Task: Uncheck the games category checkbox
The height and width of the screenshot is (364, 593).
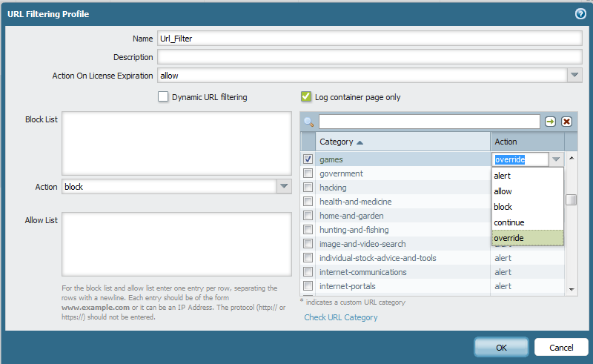Action: coord(308,159)
